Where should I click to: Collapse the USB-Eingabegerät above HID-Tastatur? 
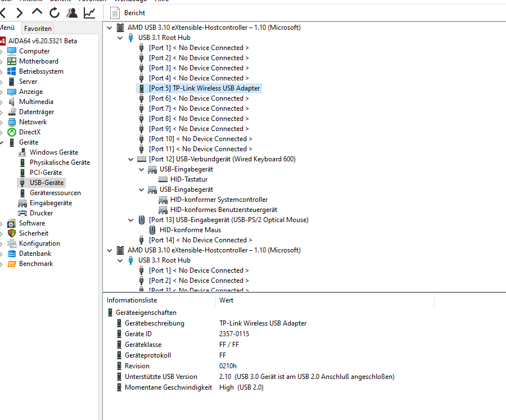[141, 169]
